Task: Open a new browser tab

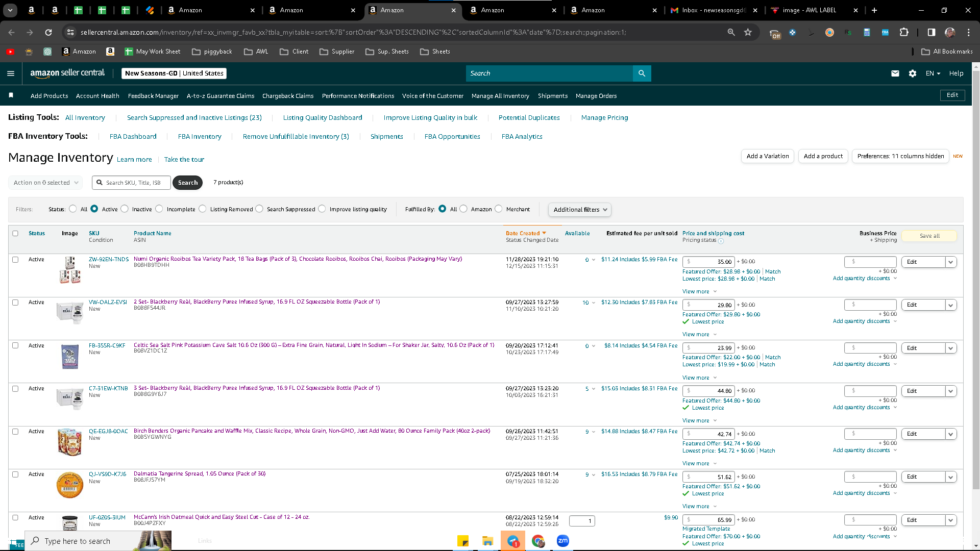Action: [x=874, y=10]
